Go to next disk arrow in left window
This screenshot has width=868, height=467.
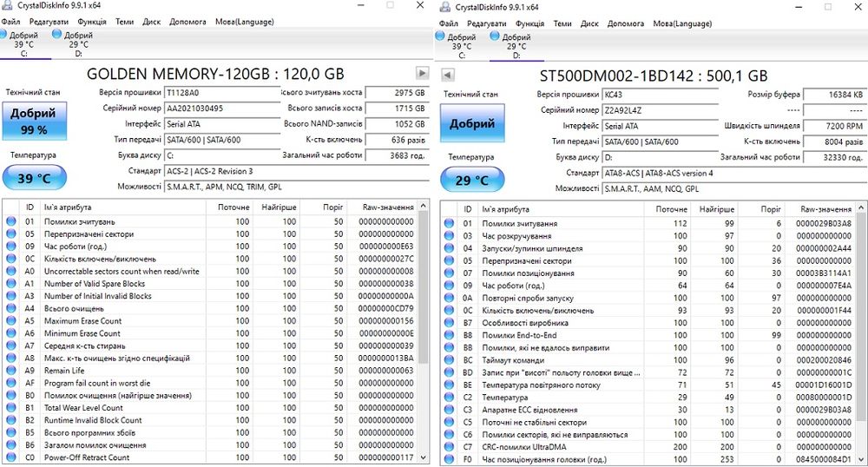(x=423, y=73)
